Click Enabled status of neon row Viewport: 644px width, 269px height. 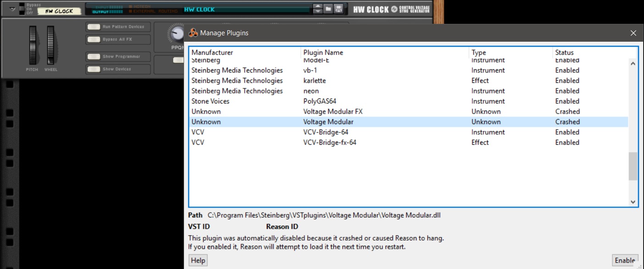click(x=567, y=91)
